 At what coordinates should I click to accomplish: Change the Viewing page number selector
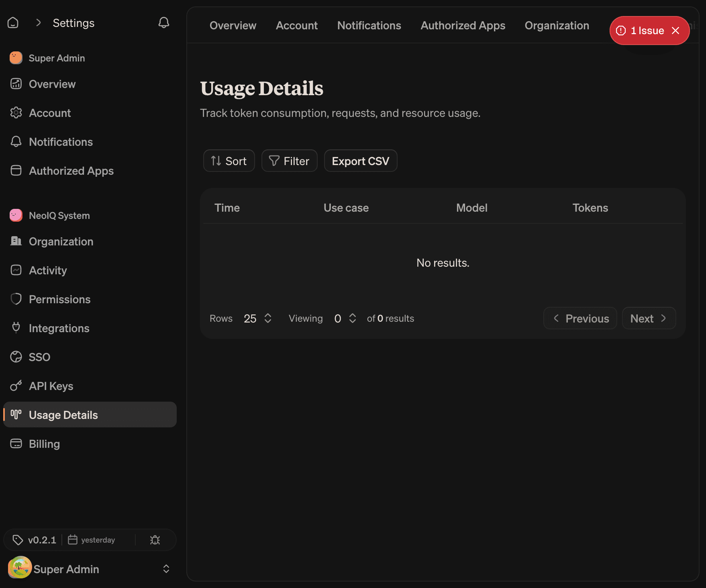pyautogui.click(x=345, y=318)
